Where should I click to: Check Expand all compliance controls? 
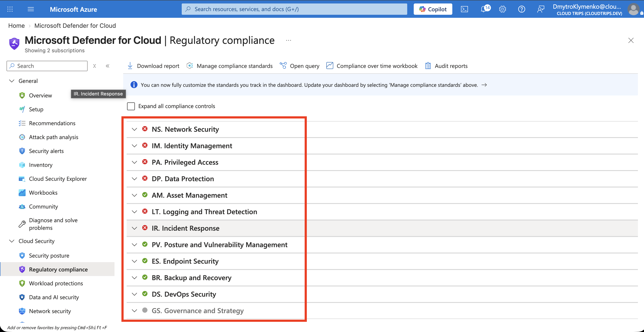[x=131, y=106]
